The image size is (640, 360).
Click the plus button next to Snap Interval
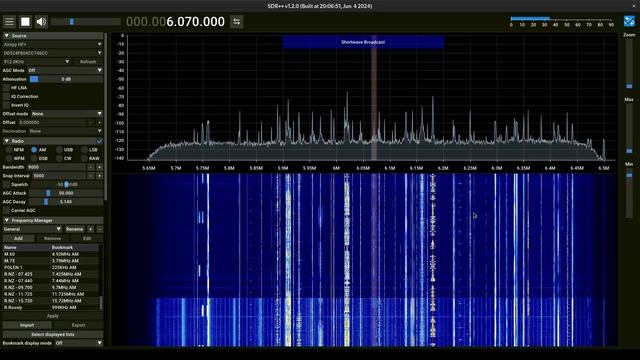99,176
